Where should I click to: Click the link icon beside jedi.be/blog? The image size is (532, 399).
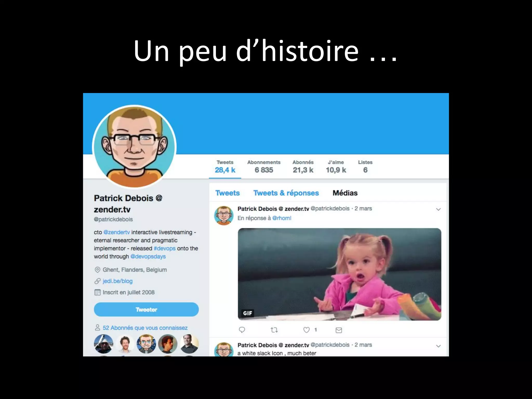97,281
